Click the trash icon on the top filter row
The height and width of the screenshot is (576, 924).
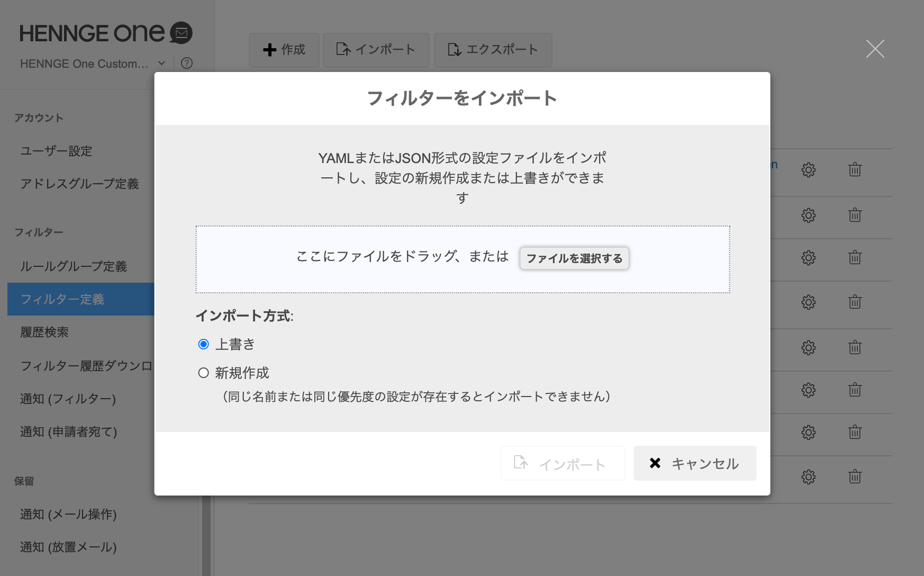[x=855, y=169]
